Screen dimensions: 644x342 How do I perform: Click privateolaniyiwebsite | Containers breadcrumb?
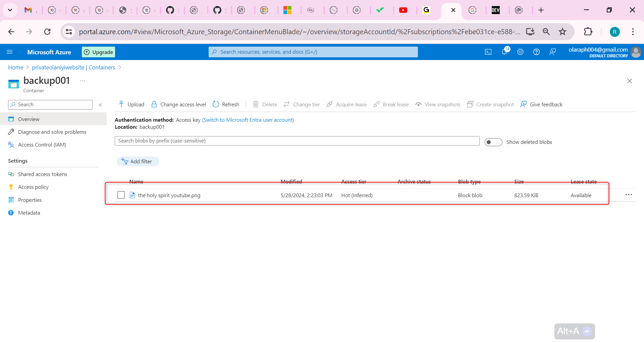73,67
